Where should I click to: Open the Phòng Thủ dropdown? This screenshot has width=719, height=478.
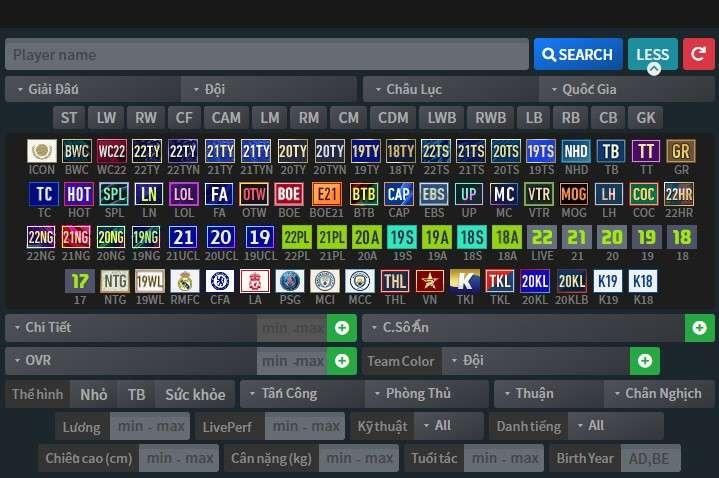click(427, 394)
